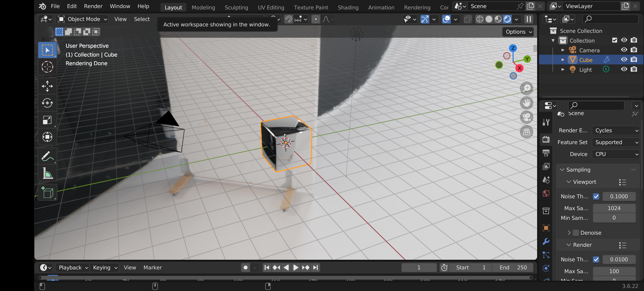Uncheck viewport Noise Threshold checkbox
The height and width of the screenshot is (291, 644).
coord(596,196)
